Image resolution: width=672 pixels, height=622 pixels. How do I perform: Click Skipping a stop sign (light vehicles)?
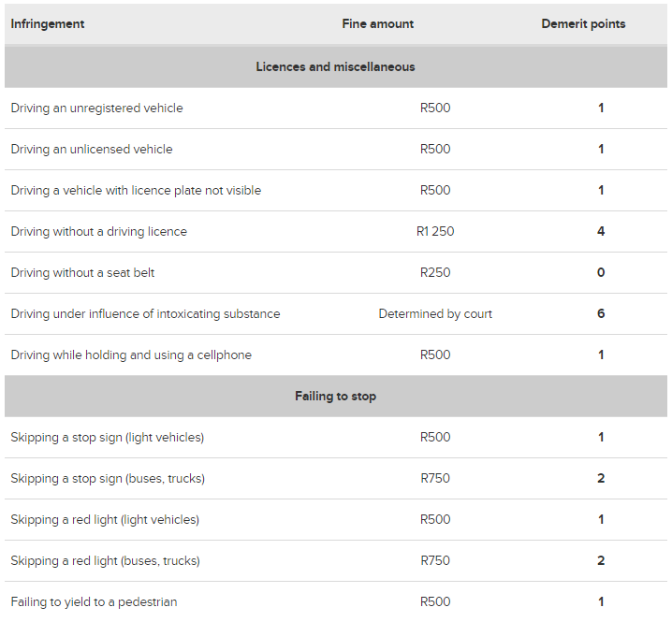(x=107, y=437)
